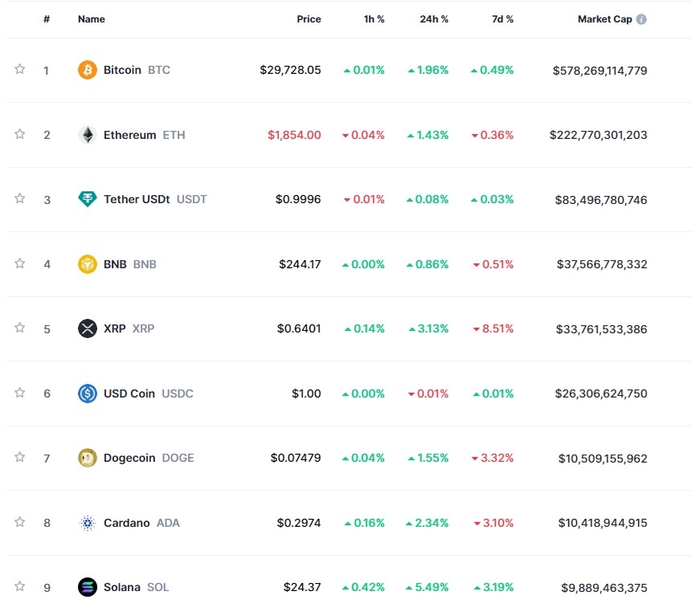The height and width of the screenshot is (616, 692).
Task: Favorite Cardano using its star
Action: (x=20, y=522)
